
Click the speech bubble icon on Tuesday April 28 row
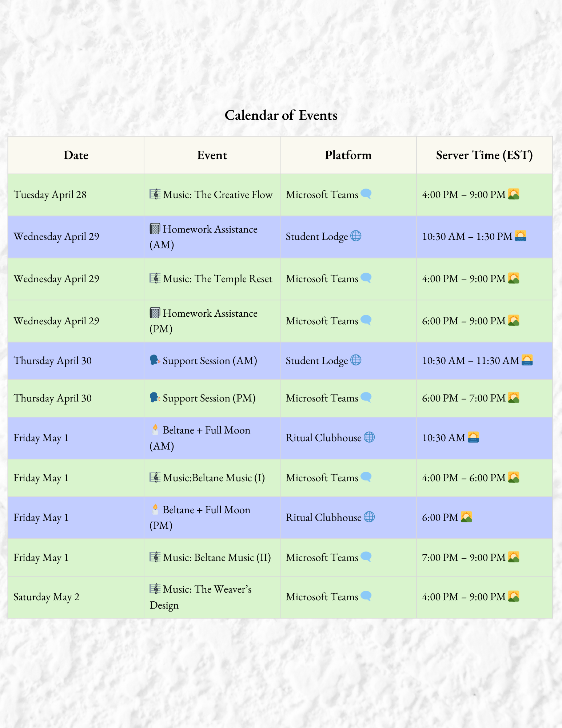coord(366,194)
